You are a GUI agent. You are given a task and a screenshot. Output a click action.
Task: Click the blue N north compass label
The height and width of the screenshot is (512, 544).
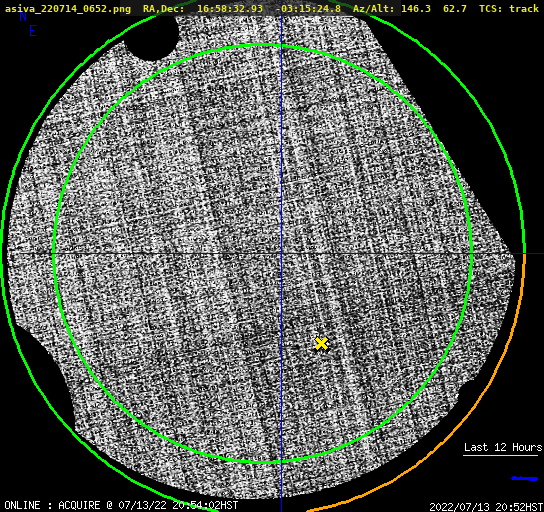23,16
